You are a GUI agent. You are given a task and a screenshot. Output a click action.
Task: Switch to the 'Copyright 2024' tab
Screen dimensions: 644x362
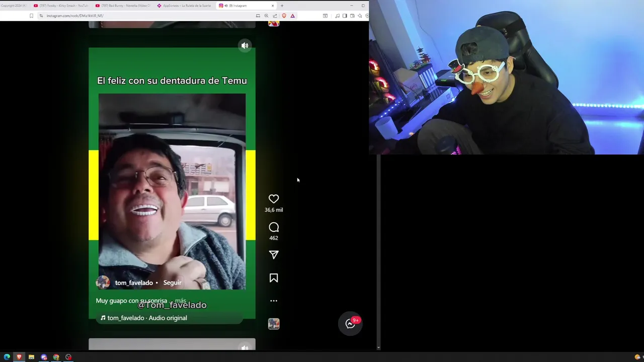pos(14,6)
